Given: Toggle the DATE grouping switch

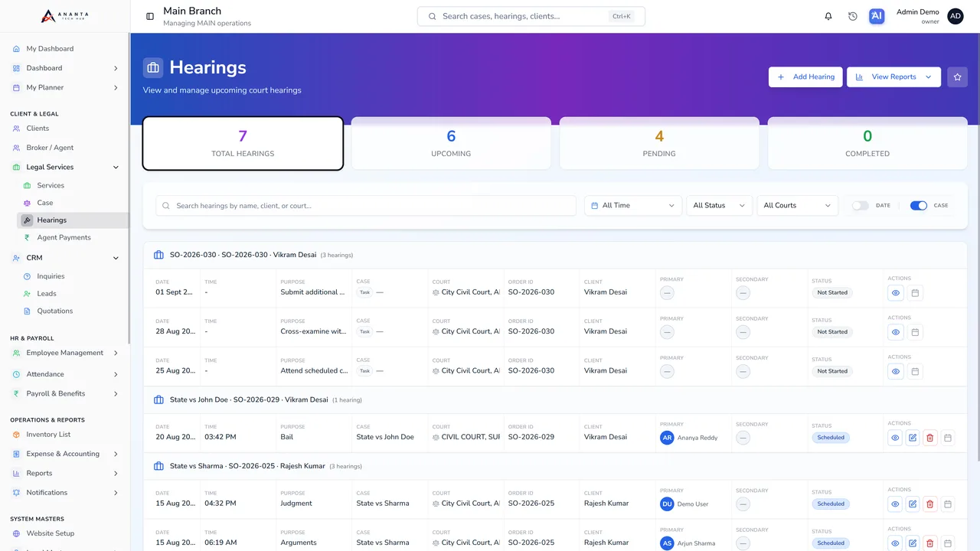Looking at the screenshot, I should (861, 205).
